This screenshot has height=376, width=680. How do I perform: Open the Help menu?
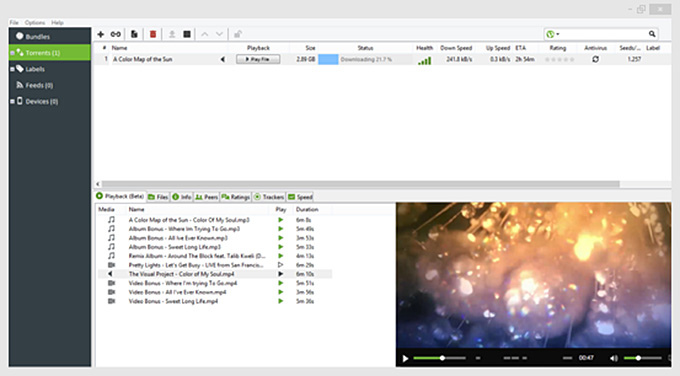pos(57,23)
